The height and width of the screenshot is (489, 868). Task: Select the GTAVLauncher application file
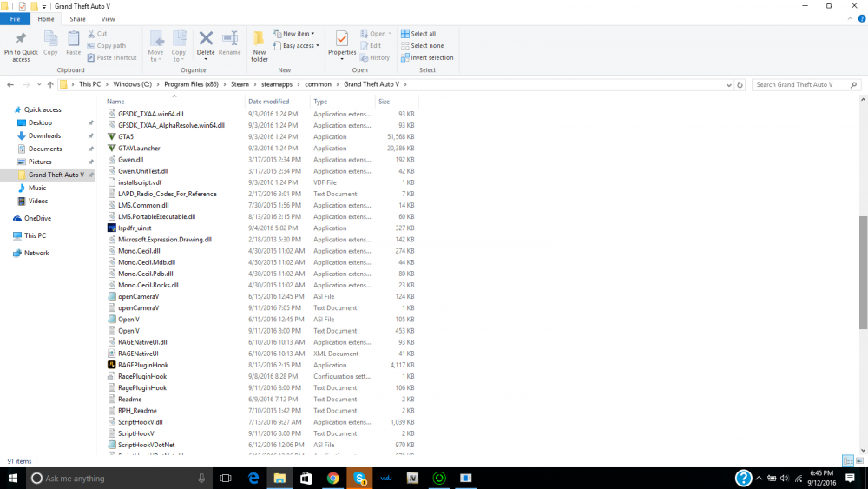tap(139, 148)
